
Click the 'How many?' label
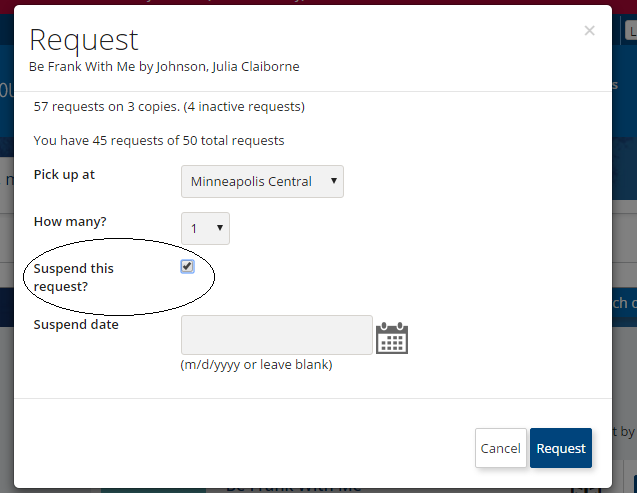(70, 221)
